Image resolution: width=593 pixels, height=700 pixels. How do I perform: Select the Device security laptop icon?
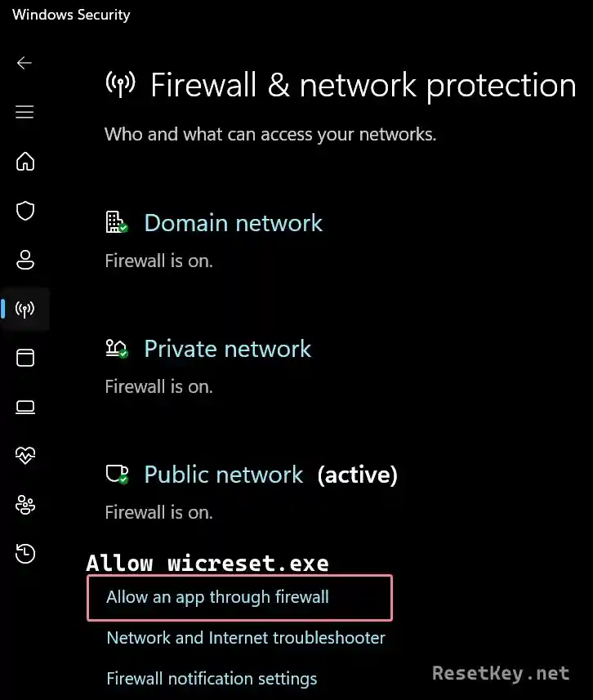25,407
